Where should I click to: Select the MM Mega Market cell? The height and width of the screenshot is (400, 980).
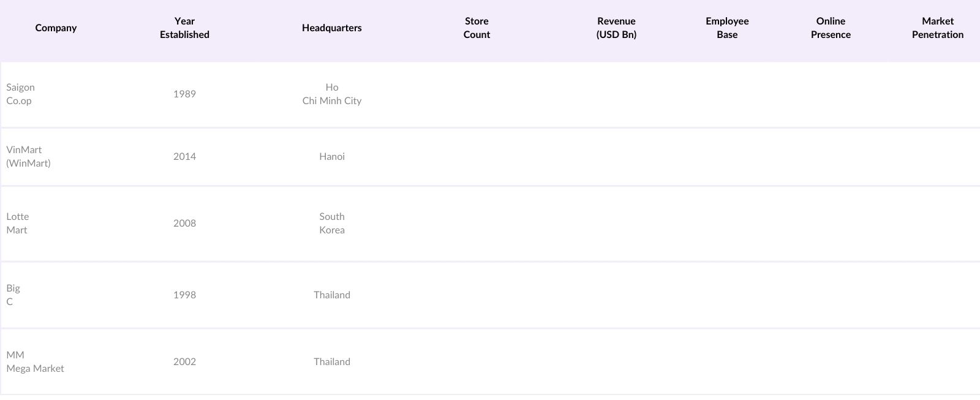(35, 362)
